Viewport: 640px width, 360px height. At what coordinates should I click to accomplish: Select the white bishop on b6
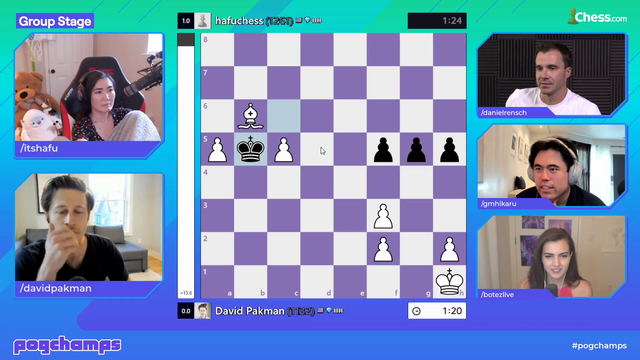[250, 116]
